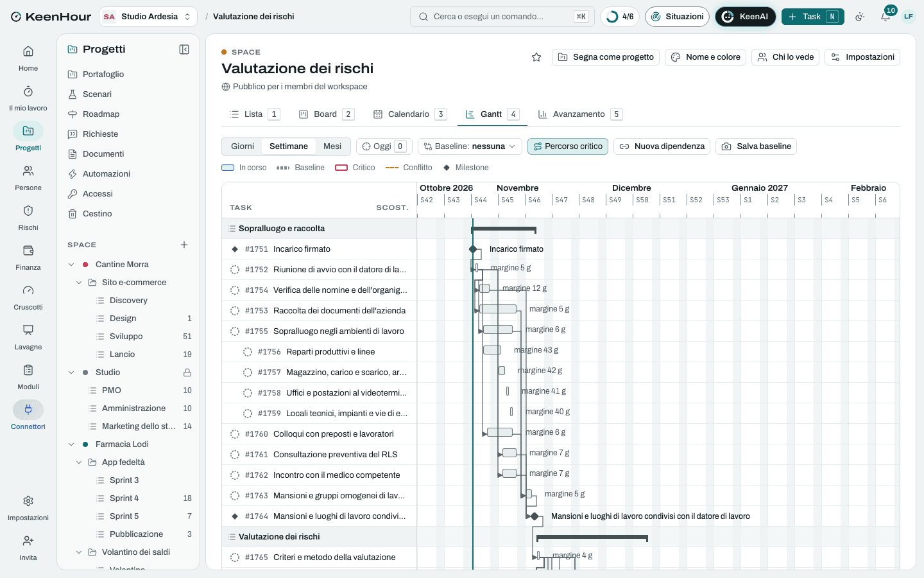Open Moduli forms

click(x=28, y=377)
